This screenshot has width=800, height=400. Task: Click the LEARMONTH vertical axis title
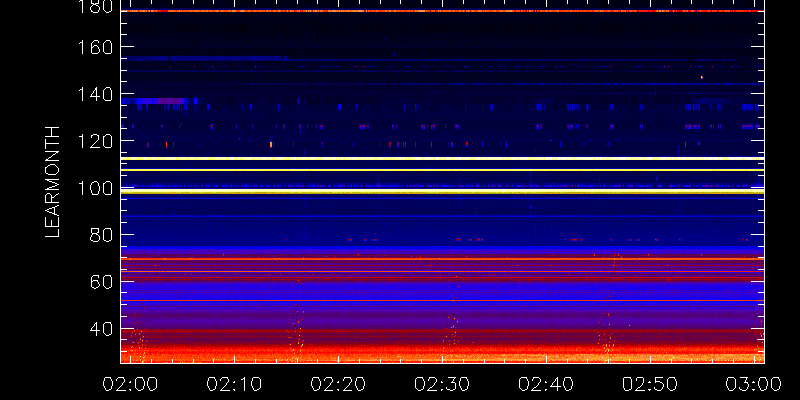point(53,182)
